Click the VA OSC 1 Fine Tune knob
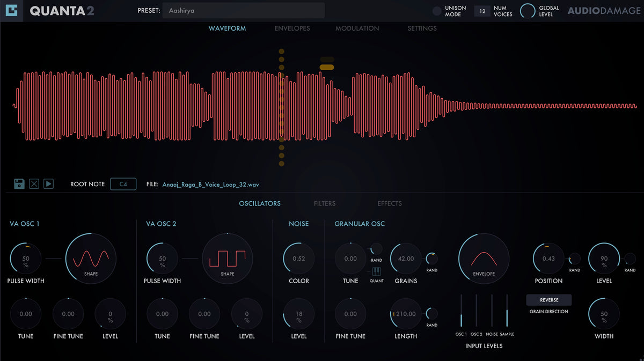 pyautogui.click(x=68, y=314)
